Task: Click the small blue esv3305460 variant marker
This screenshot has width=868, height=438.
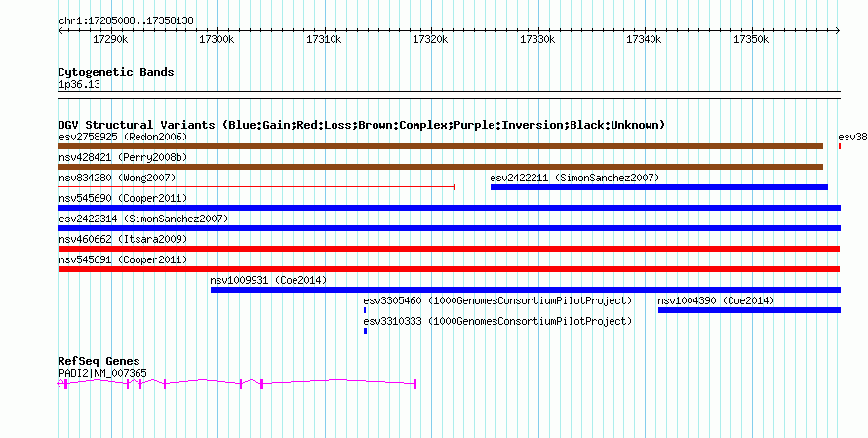Action: click(365, 310)
